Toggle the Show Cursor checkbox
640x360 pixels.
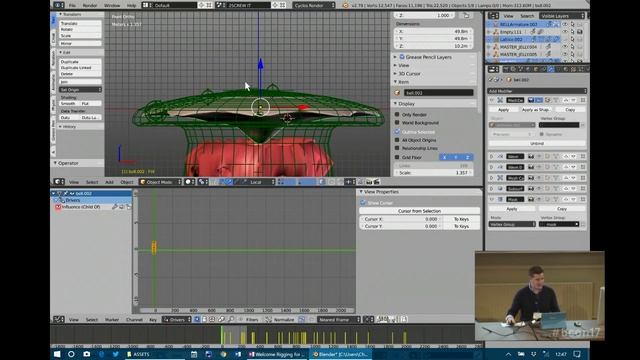coord(363,202)
